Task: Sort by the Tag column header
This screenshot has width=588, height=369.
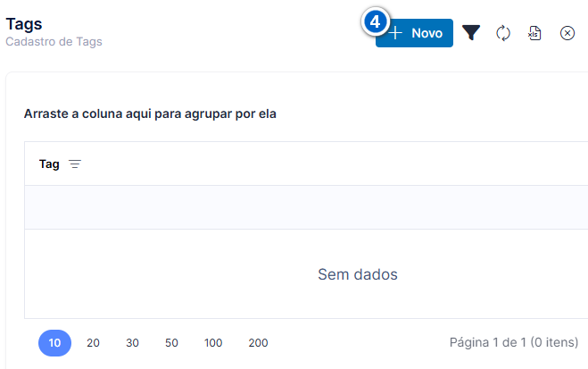Action: [49, 164]
